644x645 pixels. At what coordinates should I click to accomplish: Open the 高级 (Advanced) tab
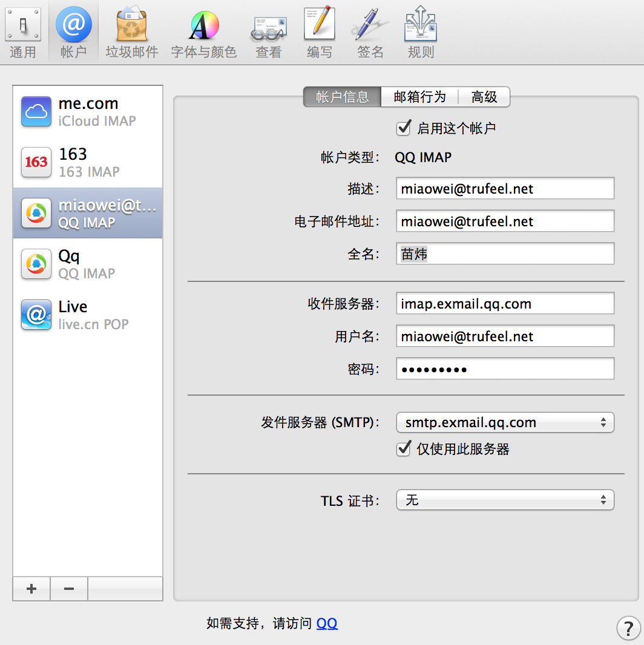pos(484,97)
